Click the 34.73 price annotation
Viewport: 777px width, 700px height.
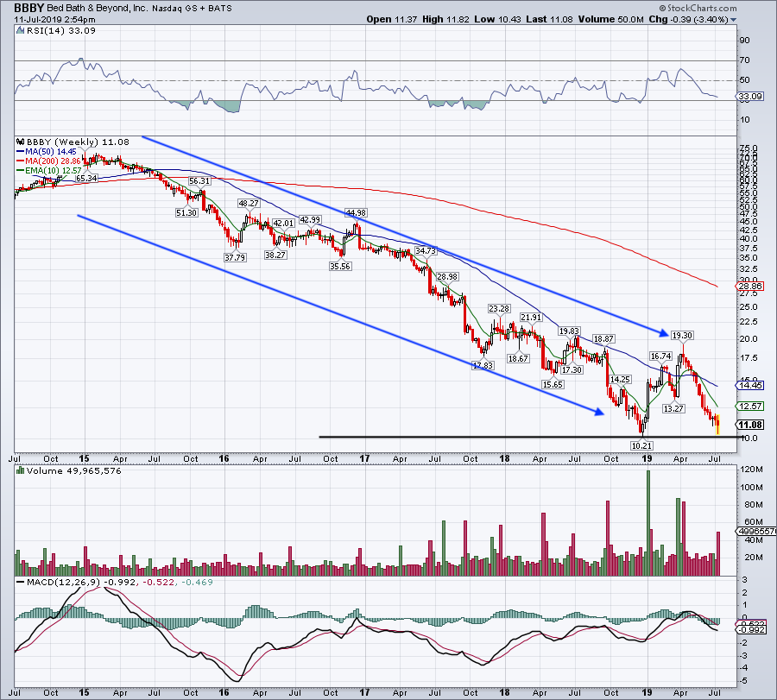tap(426, 250)
